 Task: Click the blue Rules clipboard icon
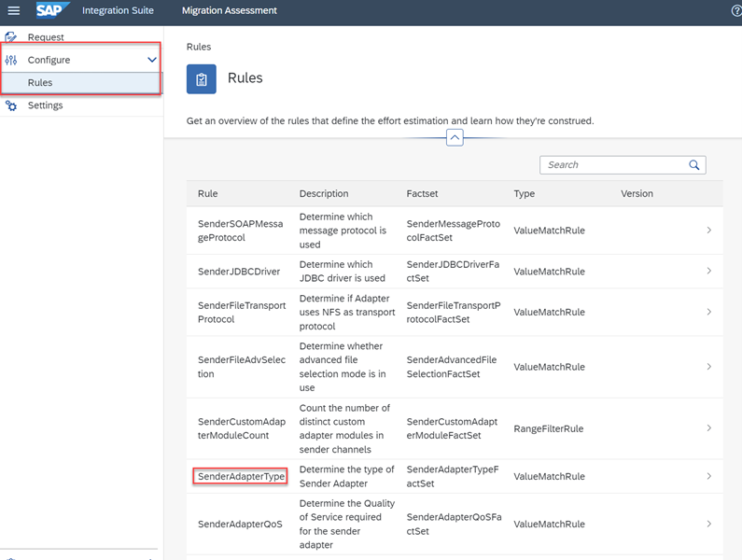pyautogui.click(x=201, y=79)
